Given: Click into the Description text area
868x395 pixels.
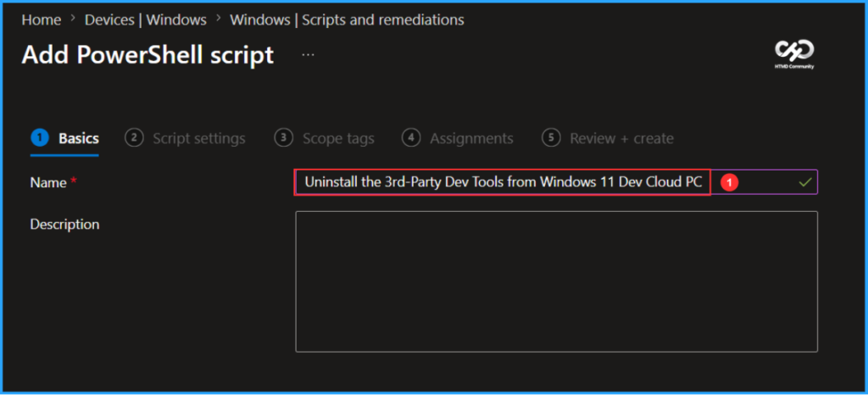Looking at the screenshot, I should click(556, 281).
